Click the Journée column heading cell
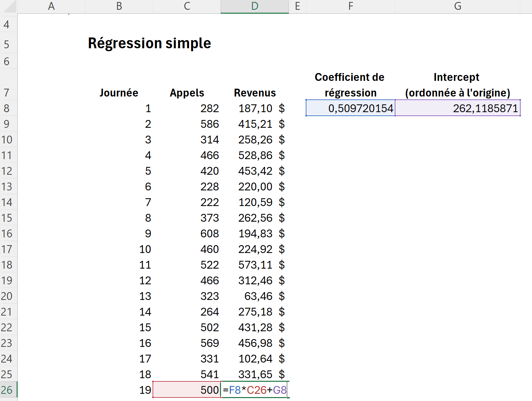This screenshot has height=401, width=532. [119, 93]
